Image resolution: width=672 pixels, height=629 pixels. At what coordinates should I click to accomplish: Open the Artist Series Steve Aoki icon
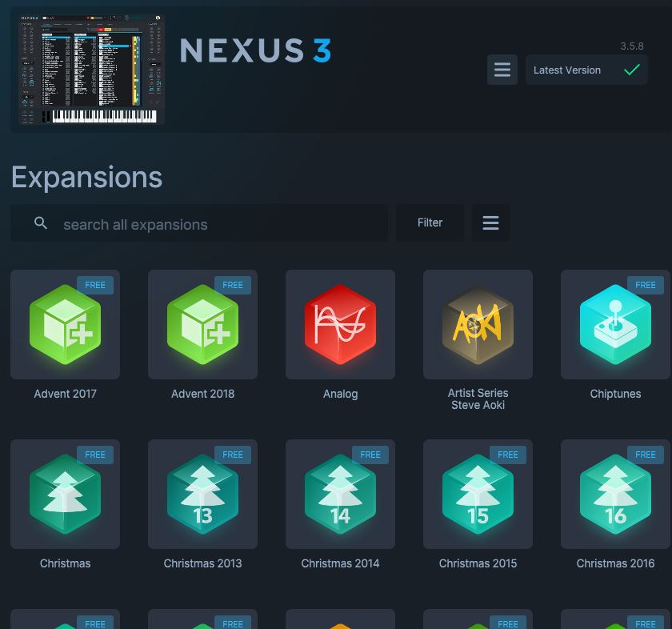coord(478,325)
